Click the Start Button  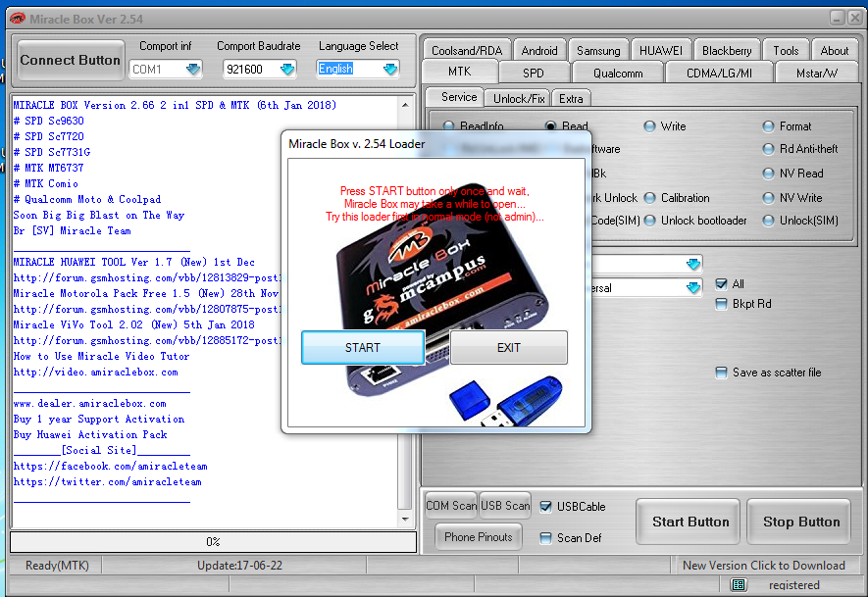point(690,522)
